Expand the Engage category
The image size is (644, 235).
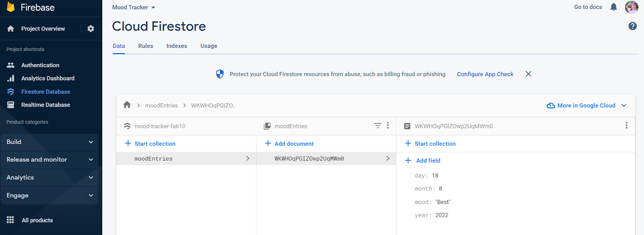point(49,196)
